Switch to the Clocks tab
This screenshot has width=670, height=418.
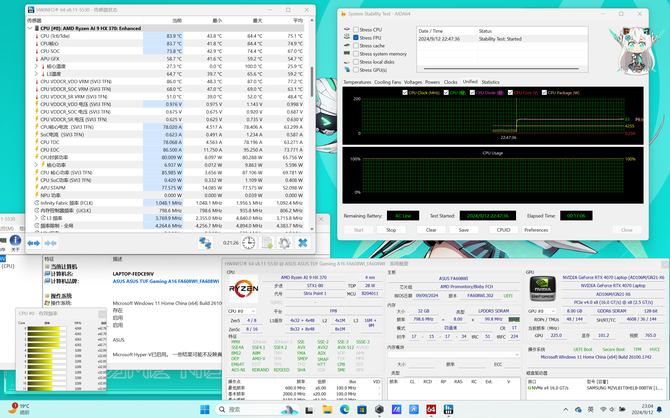[x=450, y=82]
